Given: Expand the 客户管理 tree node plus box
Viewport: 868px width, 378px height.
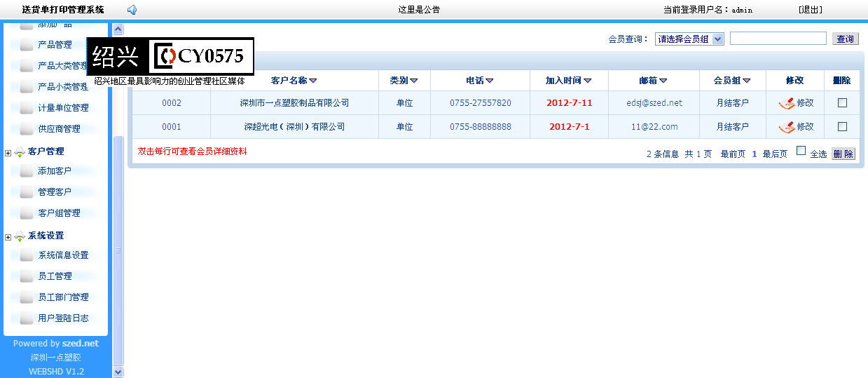Looking at the screenshot, I should point(8,153).
